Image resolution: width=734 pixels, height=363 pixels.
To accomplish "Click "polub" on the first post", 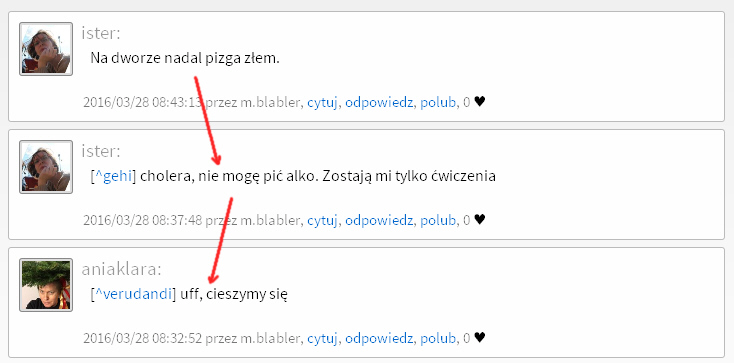I will 438,103.
